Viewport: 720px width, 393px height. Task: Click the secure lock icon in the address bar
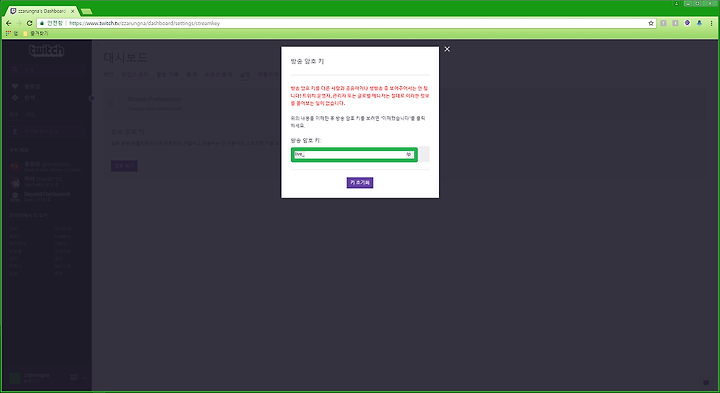coord(42,23)
